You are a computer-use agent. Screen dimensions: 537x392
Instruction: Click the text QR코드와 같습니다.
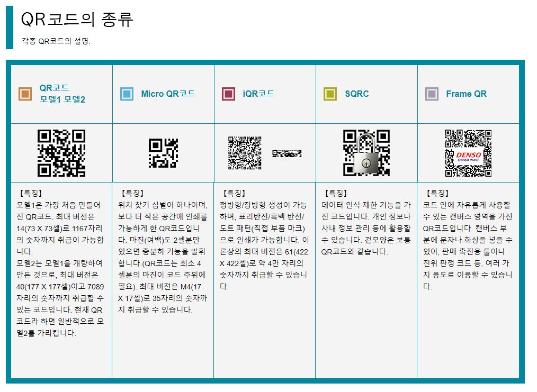pyautogui.click(x=354, y=251)
